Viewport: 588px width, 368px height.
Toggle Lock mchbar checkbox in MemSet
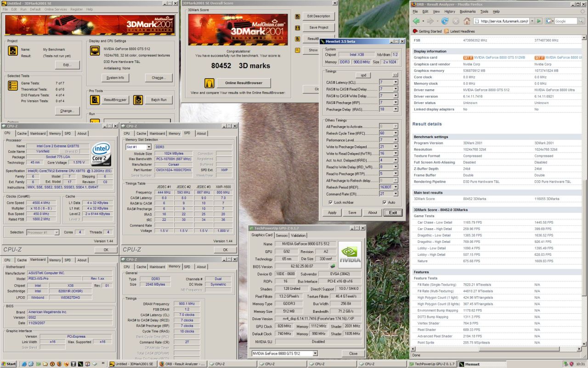point(330,202)
